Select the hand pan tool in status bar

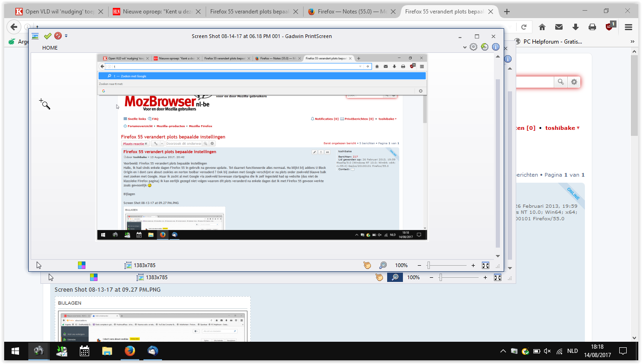(x=367, y=265)
